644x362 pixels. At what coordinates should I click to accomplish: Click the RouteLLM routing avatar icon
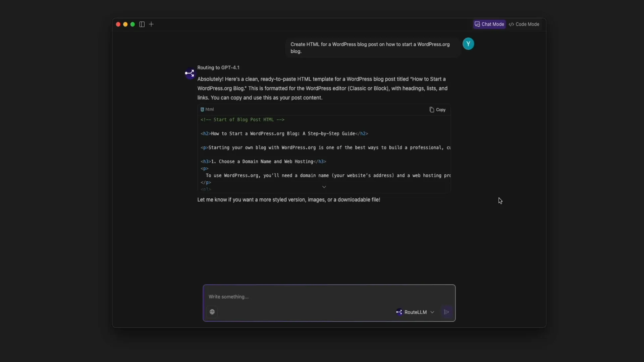[x=190, y=73]
